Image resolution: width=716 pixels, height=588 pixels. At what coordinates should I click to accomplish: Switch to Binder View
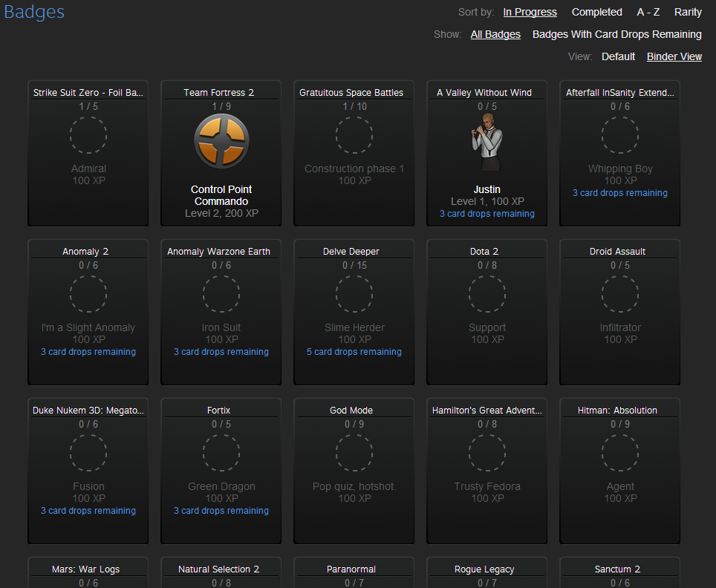(x=674, y=56)
